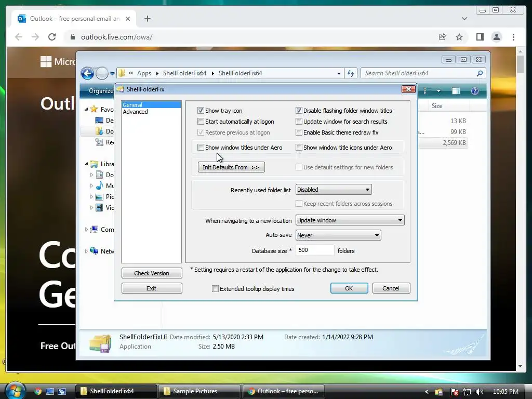Viewport: 532px width, 399px height.
Task: Click the Check Version button
Action: coord(152,273)
